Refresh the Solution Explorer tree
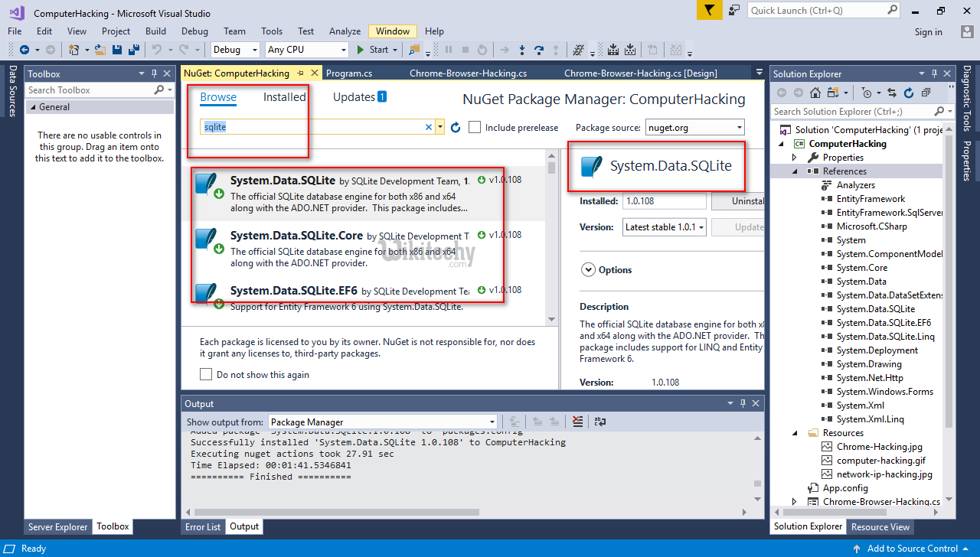Image resolution: width=980 pixels, height=557 pixels. point(909,93)
